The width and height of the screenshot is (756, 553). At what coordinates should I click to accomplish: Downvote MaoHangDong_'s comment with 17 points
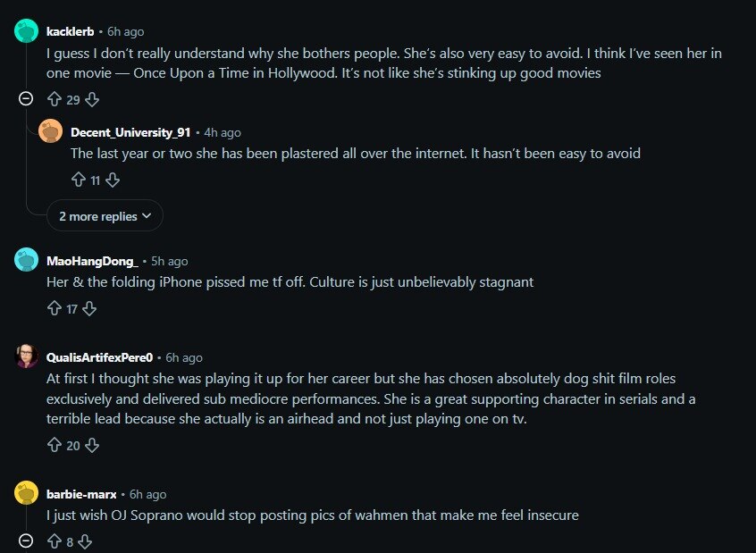pyautogui.click(x=89, y=308)
